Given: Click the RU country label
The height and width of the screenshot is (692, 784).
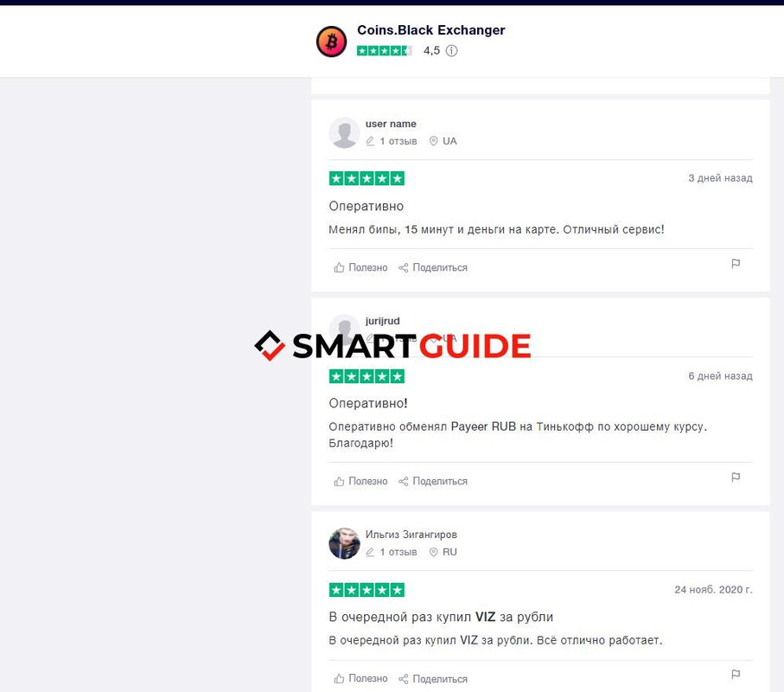Looking at the screenshot, I should [x=449, y=552].
